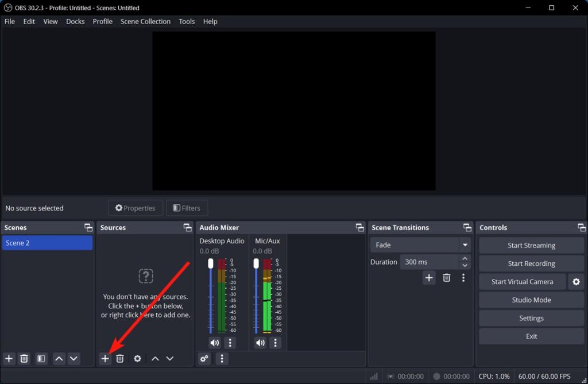
Task: Open source properties gear in Sources toolbar
Action: tap(137, 358)
